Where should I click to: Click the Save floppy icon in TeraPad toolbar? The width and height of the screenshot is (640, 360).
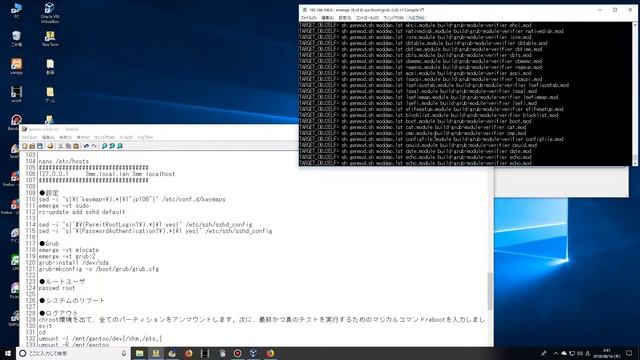pos(40,146)
